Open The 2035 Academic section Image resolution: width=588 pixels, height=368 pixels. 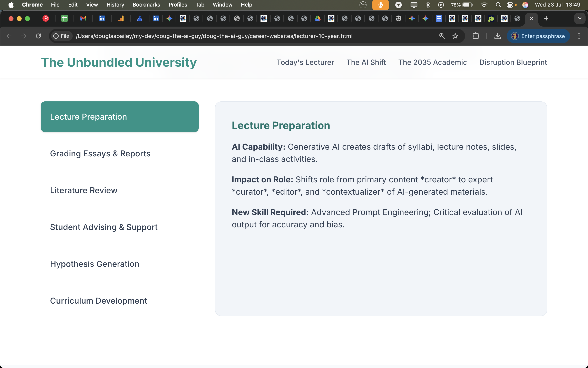pyautogui.click(x=432, y=62)
